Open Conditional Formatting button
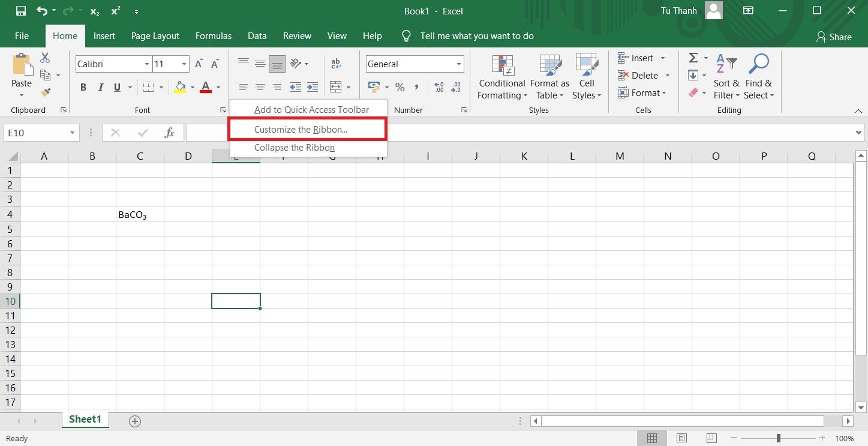 [502, 77]
